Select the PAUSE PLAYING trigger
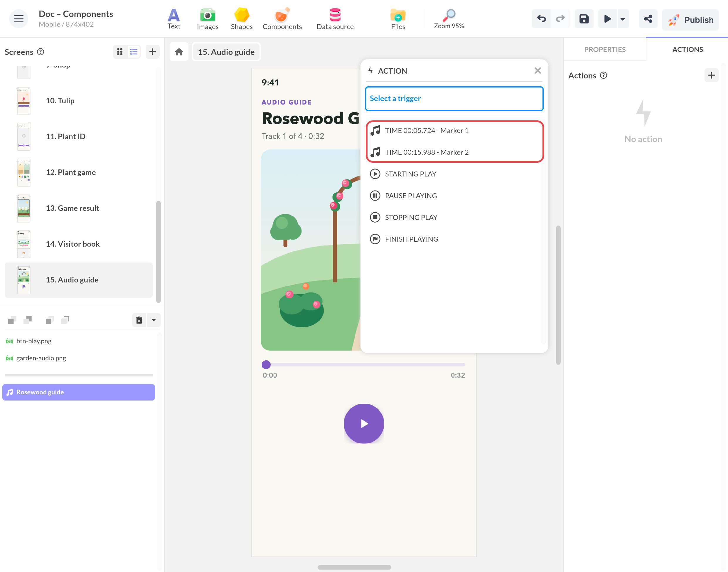This screenshot has width=728, height=572. coord(454,196)
